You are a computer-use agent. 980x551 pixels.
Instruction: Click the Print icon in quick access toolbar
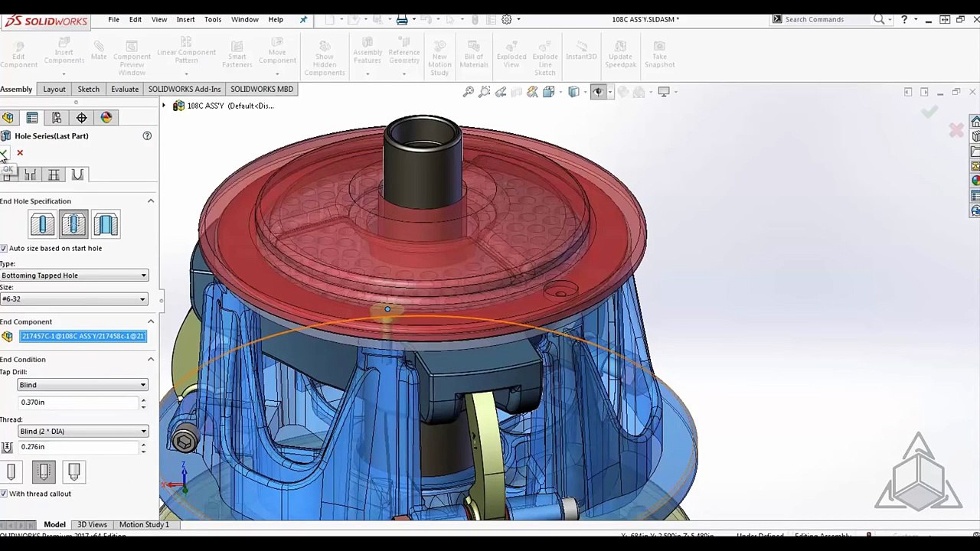(402, 19)
